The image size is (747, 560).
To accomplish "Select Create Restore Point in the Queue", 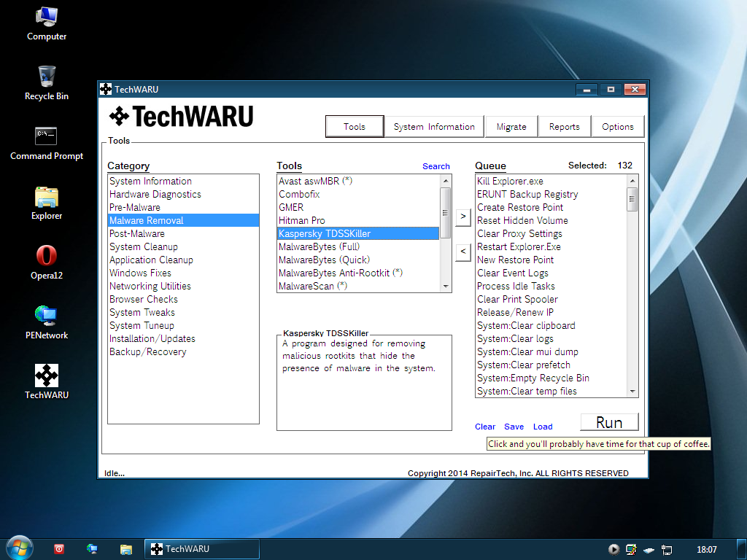I will 551,207.
